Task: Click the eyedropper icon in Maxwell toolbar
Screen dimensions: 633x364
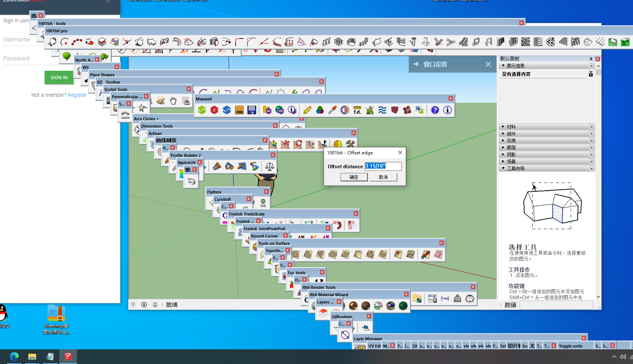Action: click(x=332, y=110)
